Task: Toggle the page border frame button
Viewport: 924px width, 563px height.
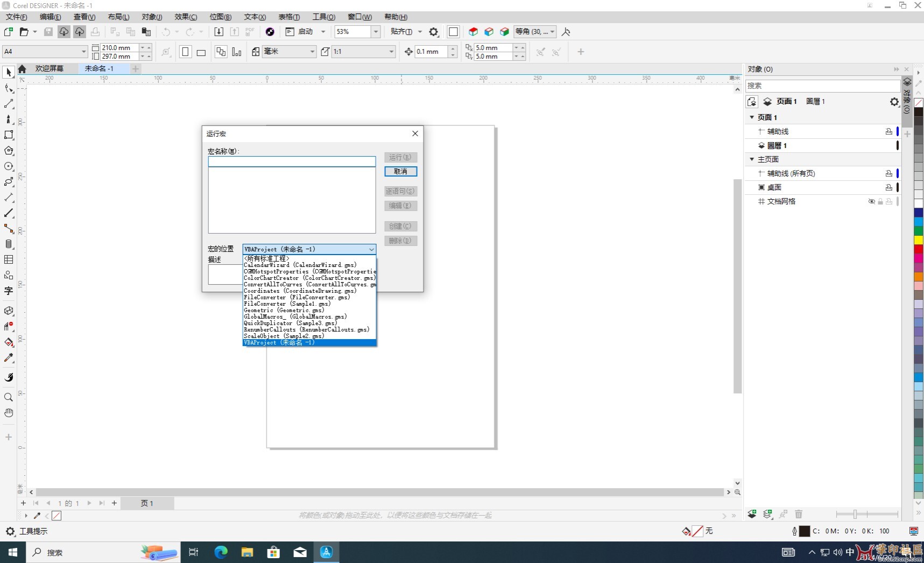Action: (x=453, y=32)
